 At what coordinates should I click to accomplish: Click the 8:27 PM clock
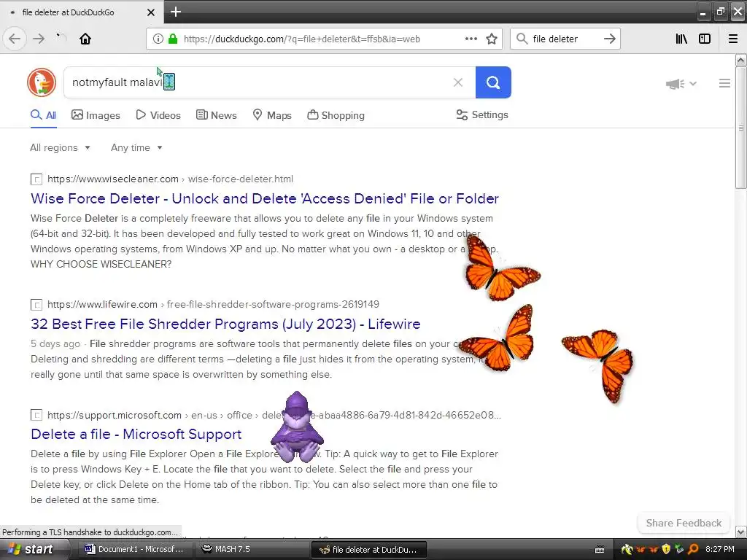tap(720, 550)
